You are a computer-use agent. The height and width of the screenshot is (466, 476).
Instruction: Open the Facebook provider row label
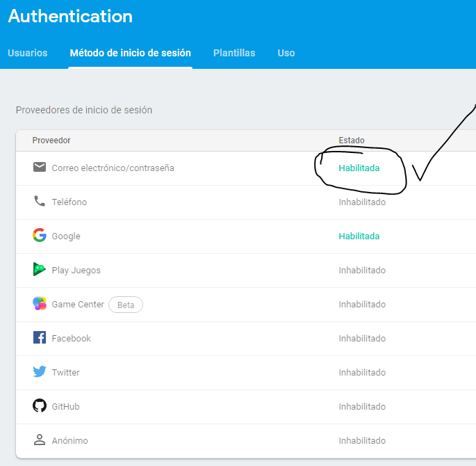tap(72, 338)
